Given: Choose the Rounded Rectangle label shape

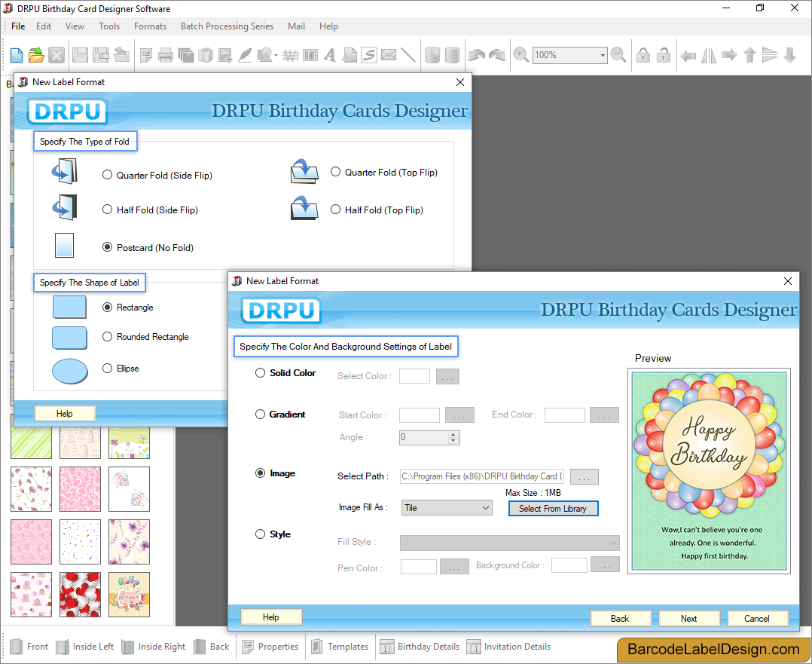Looking at the screenshot, I should pos(107,337).
